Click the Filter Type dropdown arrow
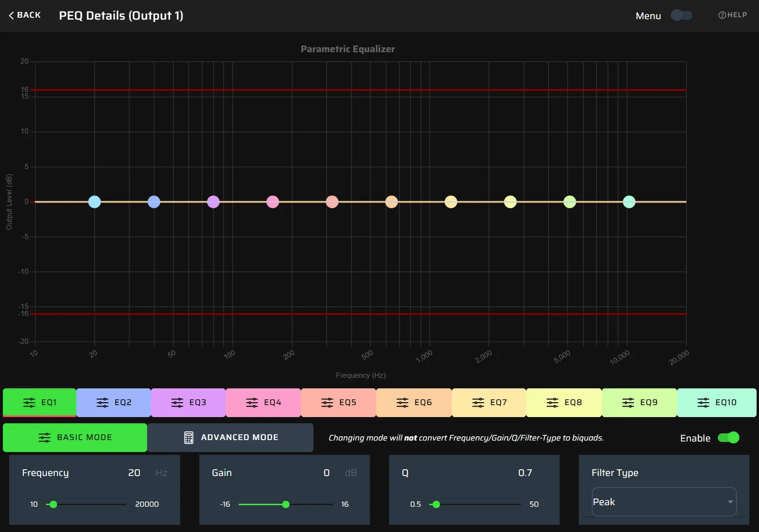The height and width of the screenshot is (532, 759). click(730, 502)
